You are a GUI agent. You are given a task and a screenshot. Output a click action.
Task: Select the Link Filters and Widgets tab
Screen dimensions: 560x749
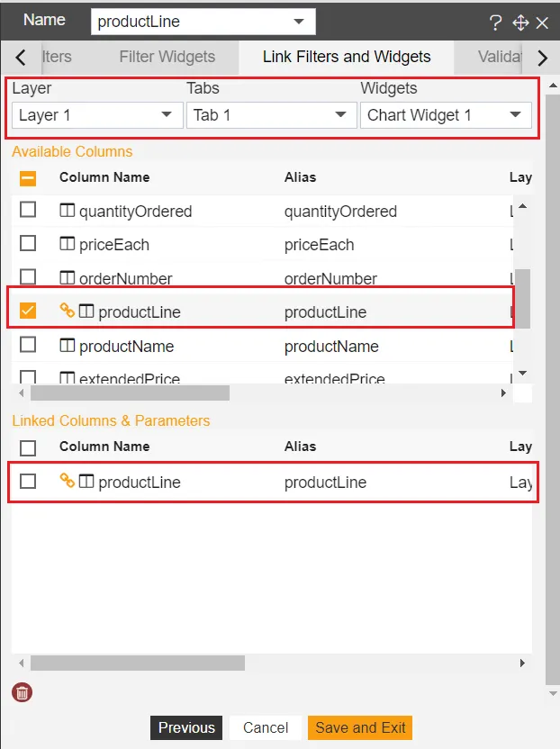coord(347,57)
